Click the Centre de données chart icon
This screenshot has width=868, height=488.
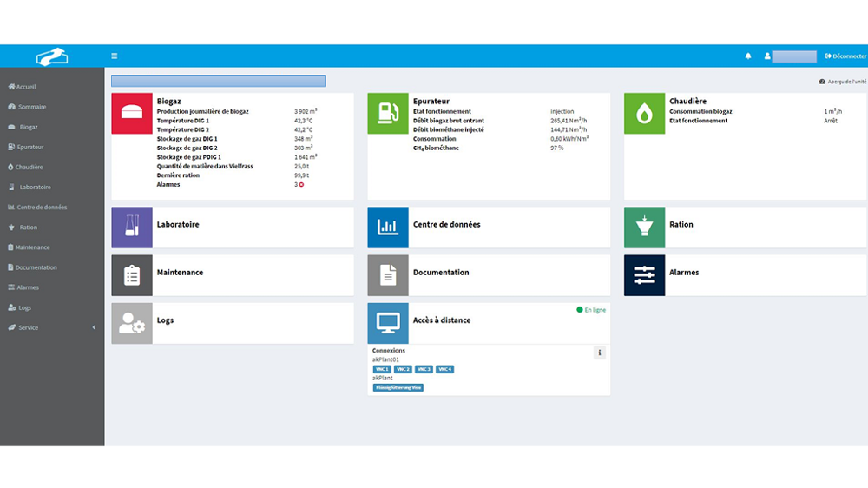388,228
